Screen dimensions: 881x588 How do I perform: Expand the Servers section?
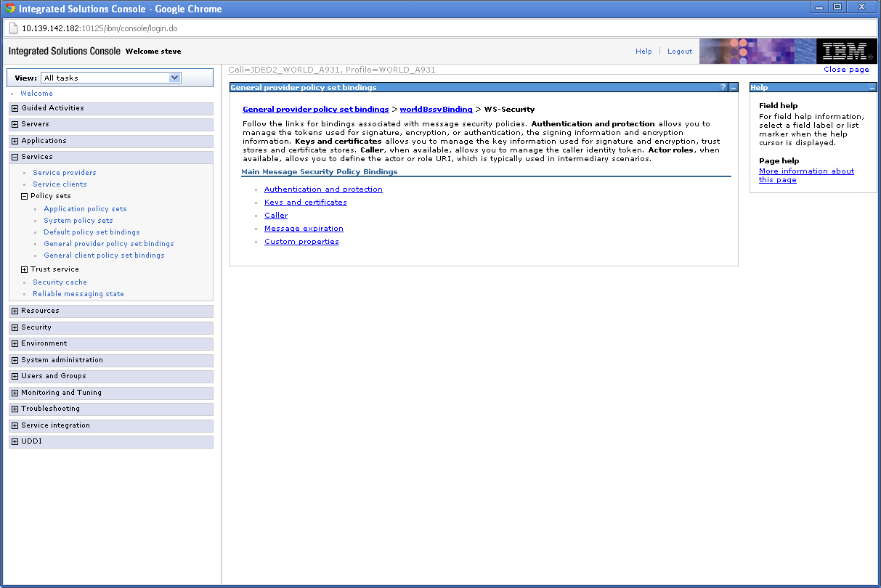(15, 125)
